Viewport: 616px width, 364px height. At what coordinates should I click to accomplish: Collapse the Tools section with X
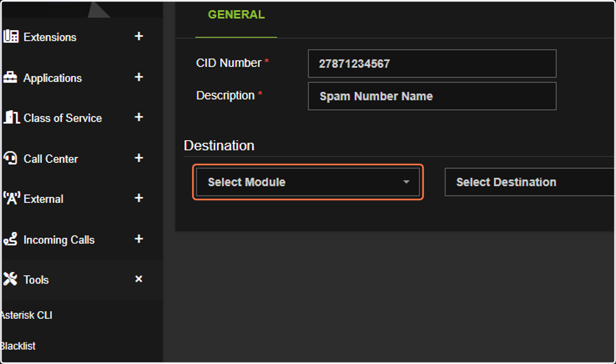[139, 279]
